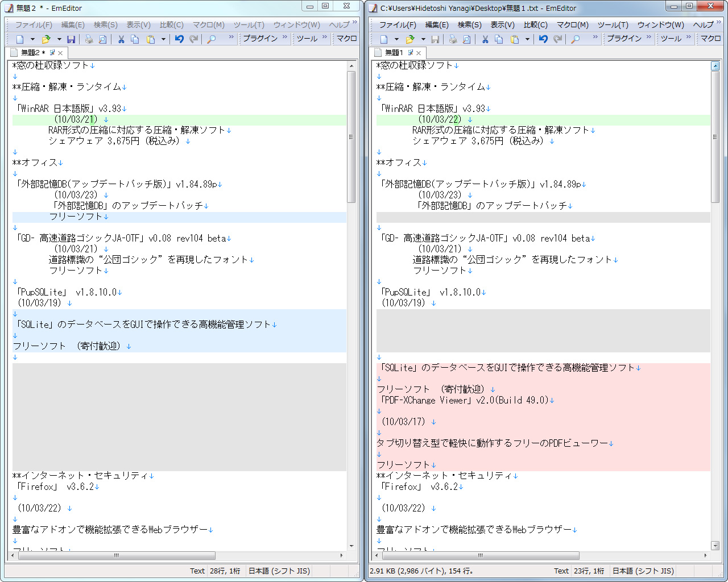Click Print icon in left window toolbar
The image size is (728, 582).
point(89,39)
